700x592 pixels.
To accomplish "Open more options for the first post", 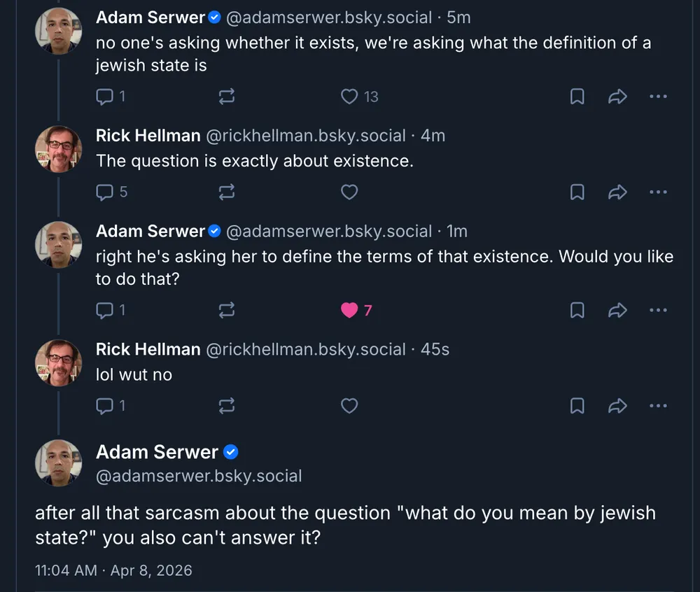I will point(658,97).
